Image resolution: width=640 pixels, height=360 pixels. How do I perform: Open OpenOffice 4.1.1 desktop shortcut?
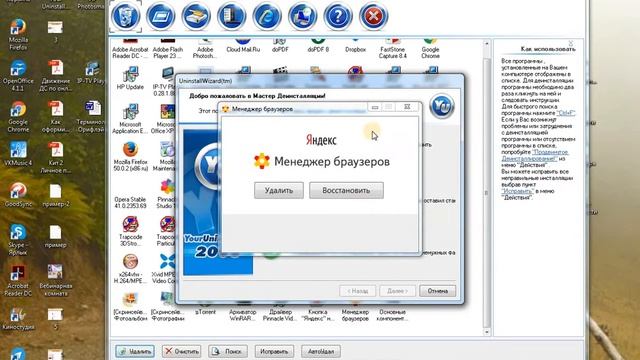coord(18,76)
